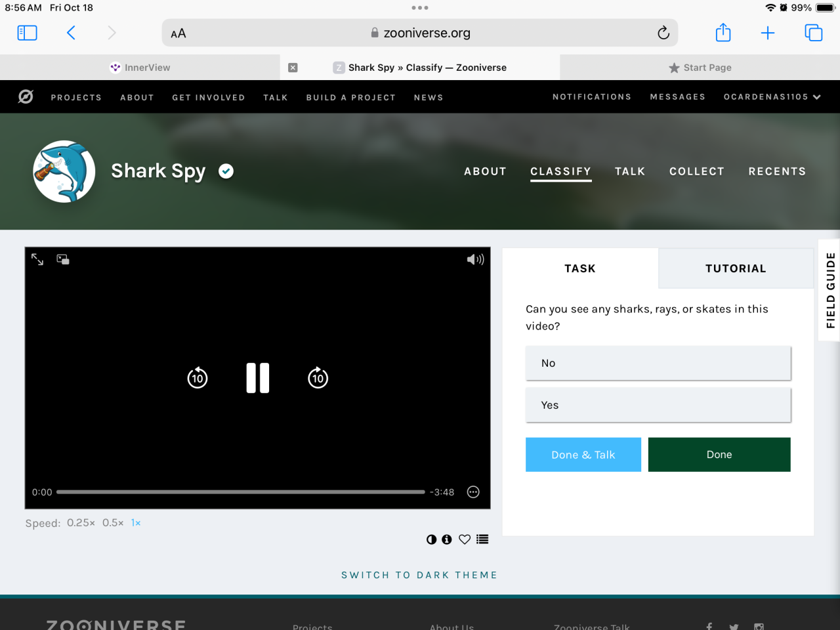The image size is (840, 630).
Task: View Notifications
Action: [592, 97]
